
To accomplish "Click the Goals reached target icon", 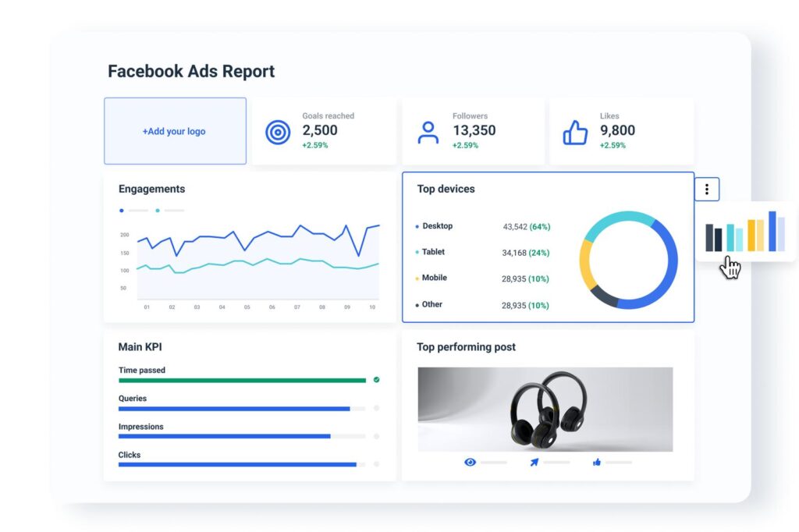I will coord(278,133).
